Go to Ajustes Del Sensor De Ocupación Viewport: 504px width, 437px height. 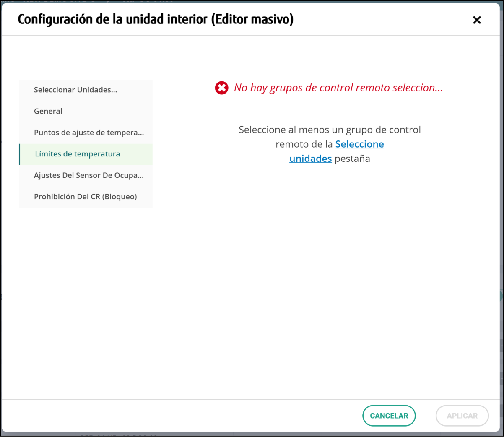[x=88, y=175]
